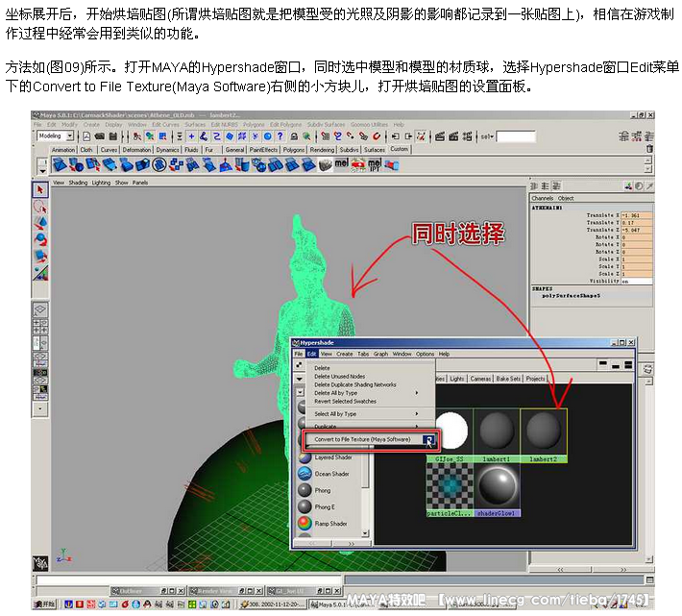Open the Hypershade Create menu

pyautogui.click(x=345, y=354)
